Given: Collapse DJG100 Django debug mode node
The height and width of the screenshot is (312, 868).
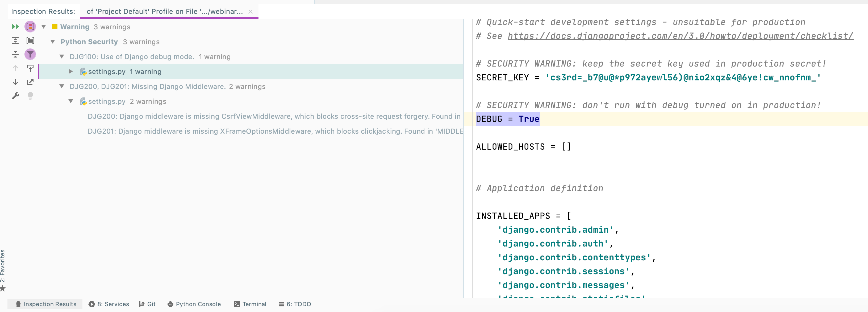Looking at the screenshot, I should [62, 57].
